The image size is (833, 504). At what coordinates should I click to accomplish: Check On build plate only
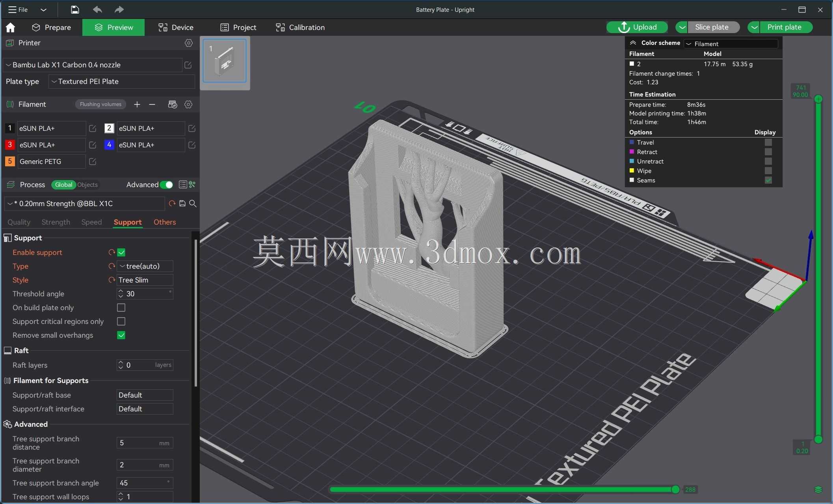[x=121, y=308]
